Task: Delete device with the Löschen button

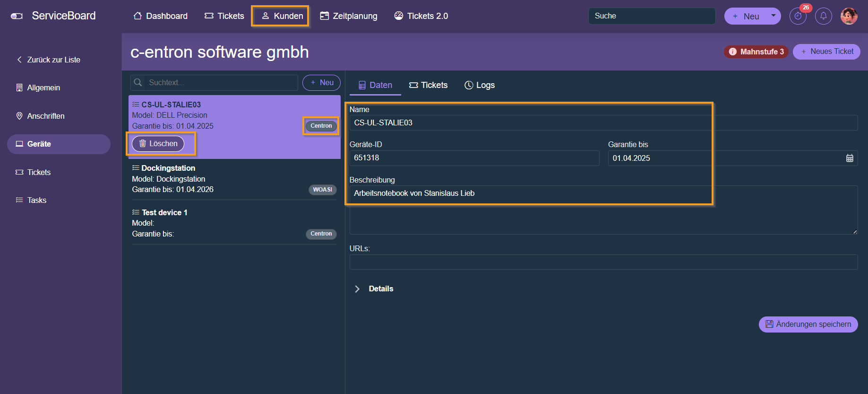Action: [158, 144]
